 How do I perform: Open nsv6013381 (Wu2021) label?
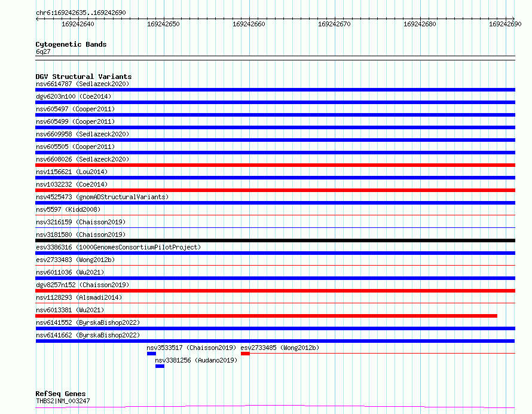[70, 310]
